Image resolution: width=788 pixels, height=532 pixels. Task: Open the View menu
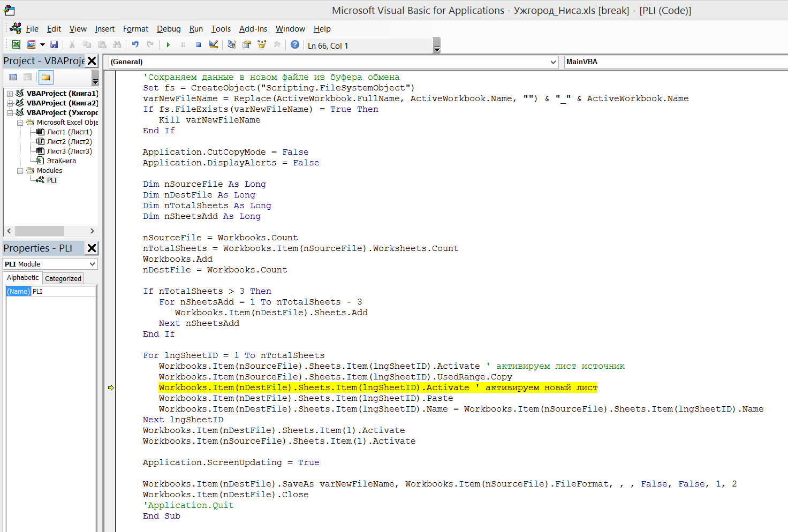point(78,29)
